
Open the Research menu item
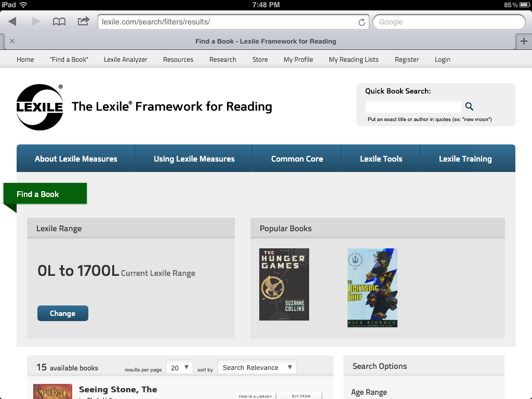point(222,59)
